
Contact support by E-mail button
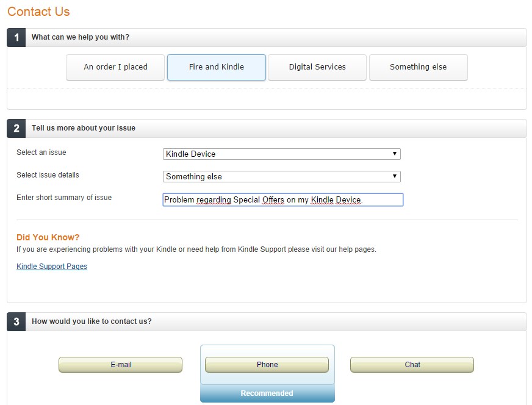pos(120,365)
